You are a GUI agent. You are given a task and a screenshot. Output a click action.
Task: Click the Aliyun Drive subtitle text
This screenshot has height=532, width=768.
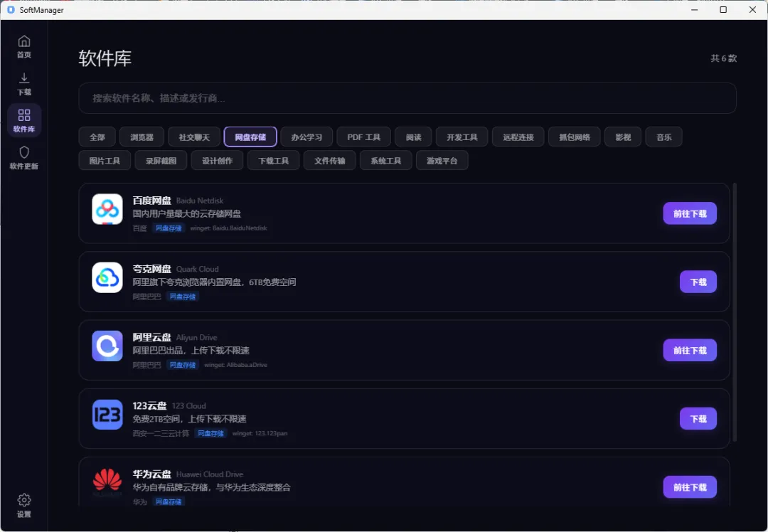click(x=196, y=338)
